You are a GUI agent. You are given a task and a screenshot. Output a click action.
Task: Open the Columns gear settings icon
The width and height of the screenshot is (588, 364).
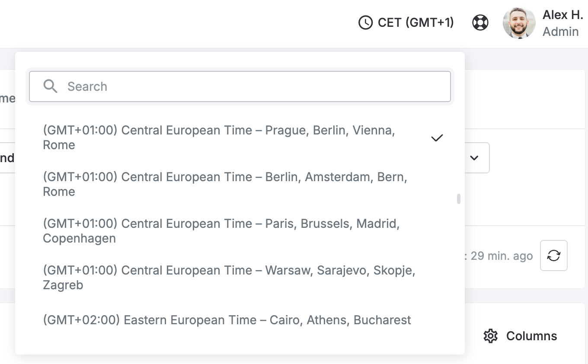490,336
